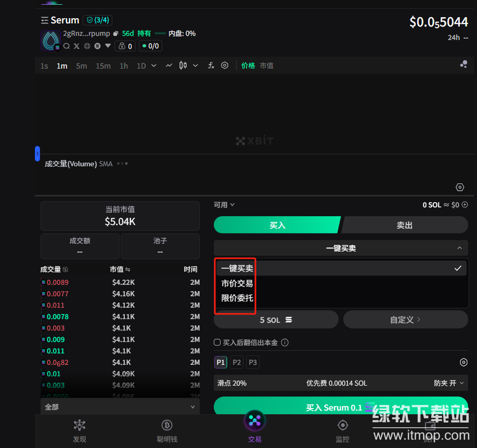Open the preset settings hexagon icon beside P3

[x=463, y=362]
